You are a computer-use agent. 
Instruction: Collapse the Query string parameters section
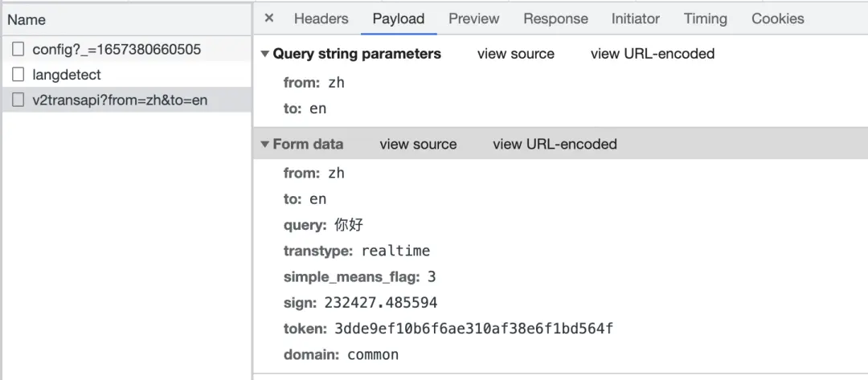265,54
